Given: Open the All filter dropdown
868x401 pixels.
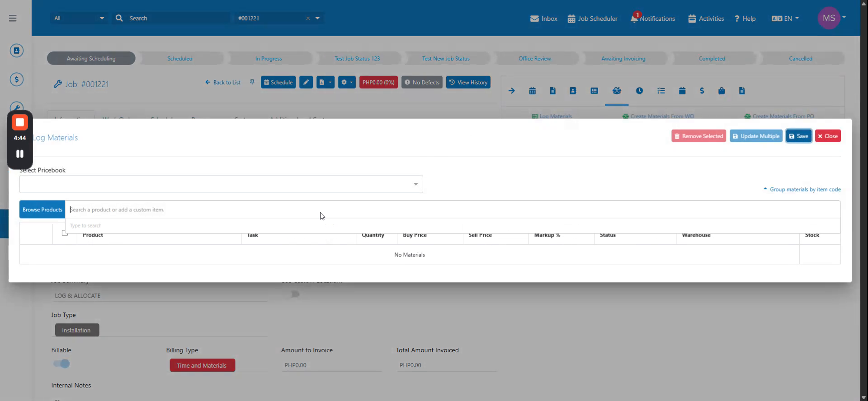Looking at the screenshot, I should coord(79,18).
